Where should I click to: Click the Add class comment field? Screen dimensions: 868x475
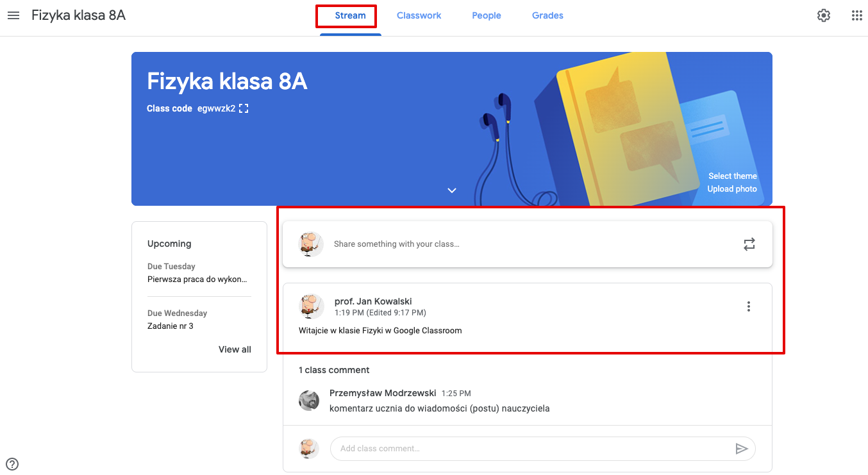point(542,449)
